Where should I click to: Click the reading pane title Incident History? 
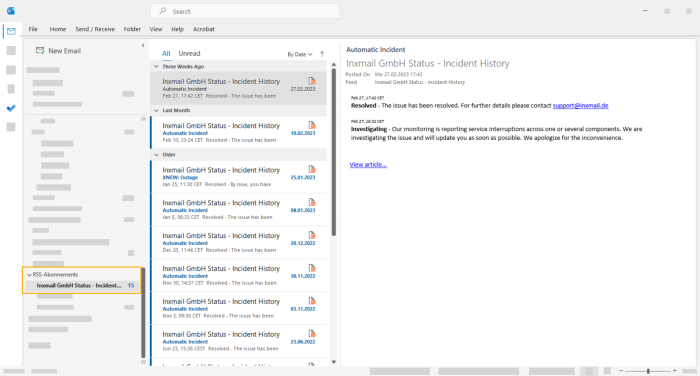click(x=427, y=63)
